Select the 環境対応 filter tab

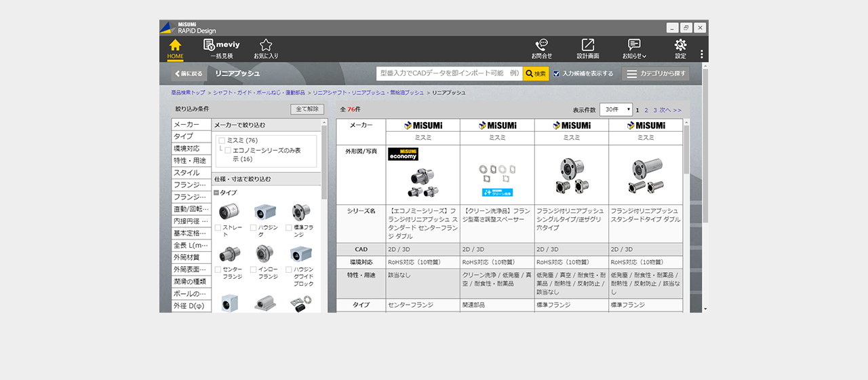tap(191, 149)
